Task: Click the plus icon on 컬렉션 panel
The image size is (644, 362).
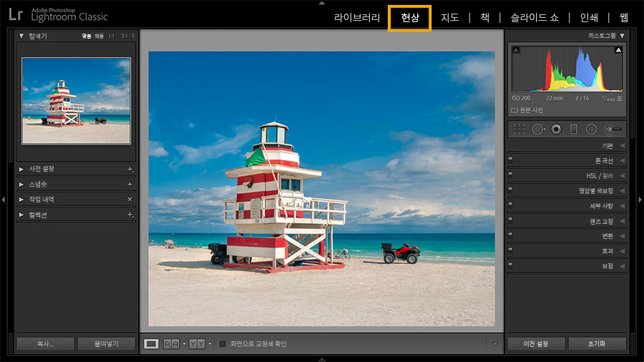Action: pos(130,215)
